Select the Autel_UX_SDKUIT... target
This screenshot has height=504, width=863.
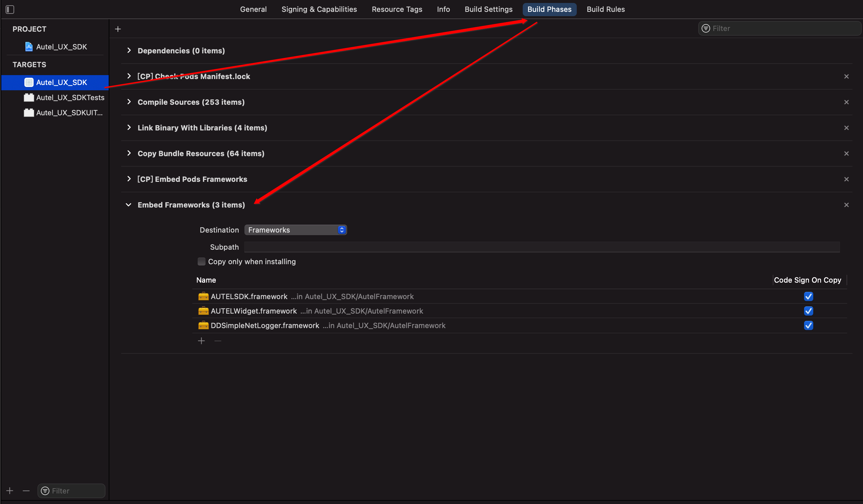[x=55, y=113]
